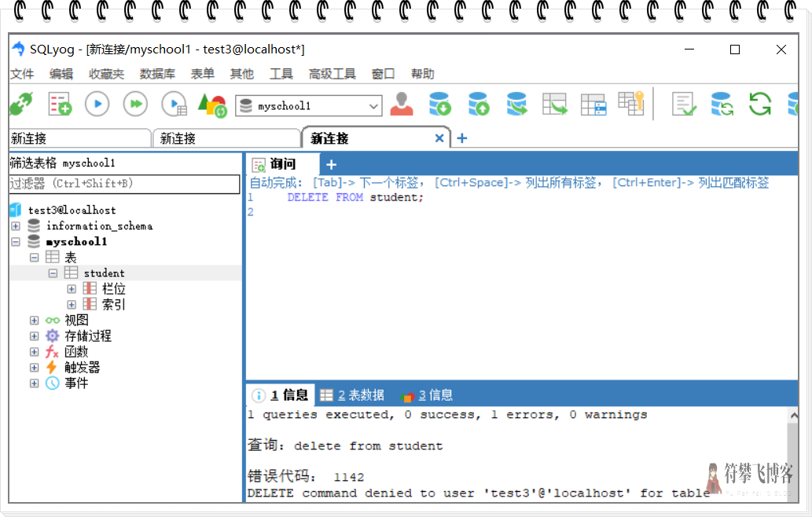Screen dimensions: 812x517
Task: Open database synchronization icon
Action: coord(722,104)
